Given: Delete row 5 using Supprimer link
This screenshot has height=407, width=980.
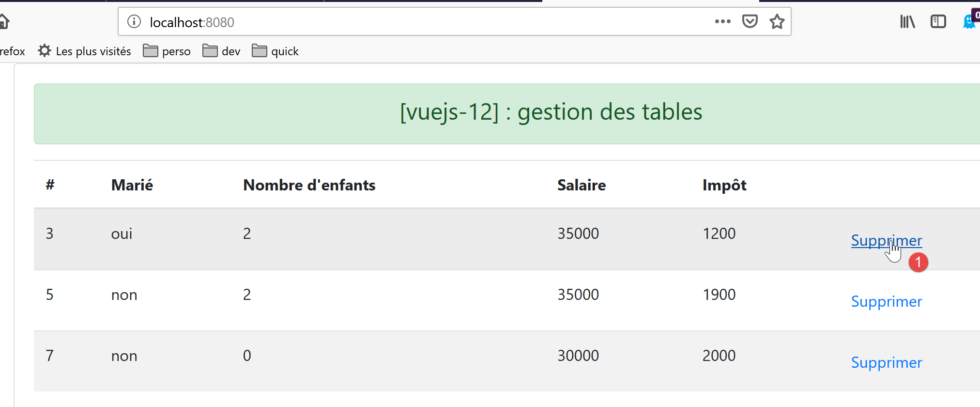Looking at the screenshot, I should [x=886, y=301].
